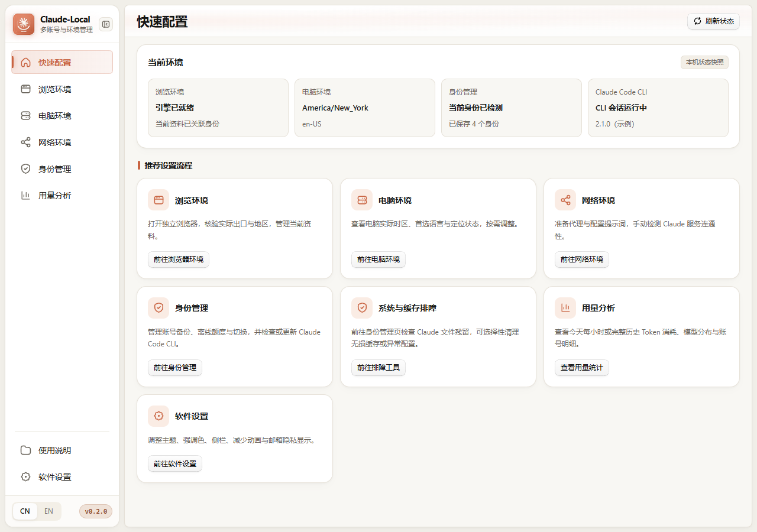
Task: Select 网络环境 in the sidebar menu
Action: 62,142
